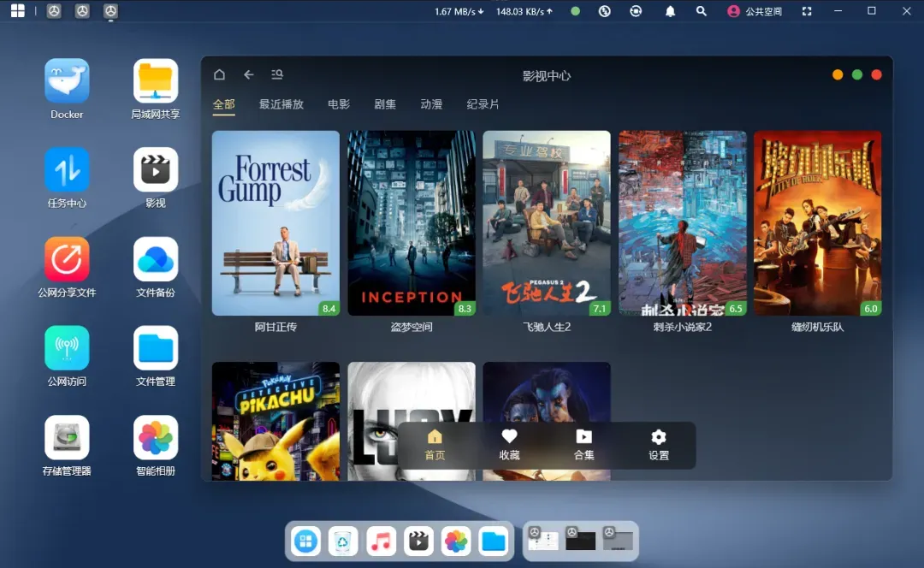
Task: Open the search list icon in header
Action: click(x=277, y=74)
